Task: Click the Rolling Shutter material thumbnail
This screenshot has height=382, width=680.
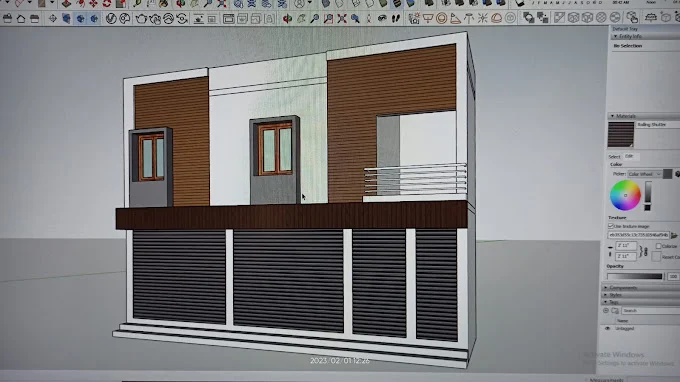Action: (x=621, y=134)
